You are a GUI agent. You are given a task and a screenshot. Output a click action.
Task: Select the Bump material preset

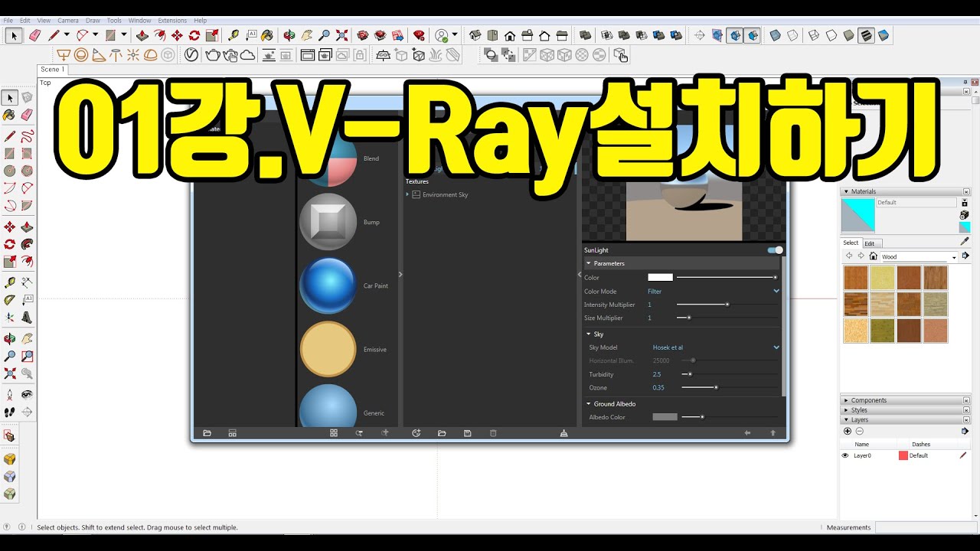click(x=328, y=222)
